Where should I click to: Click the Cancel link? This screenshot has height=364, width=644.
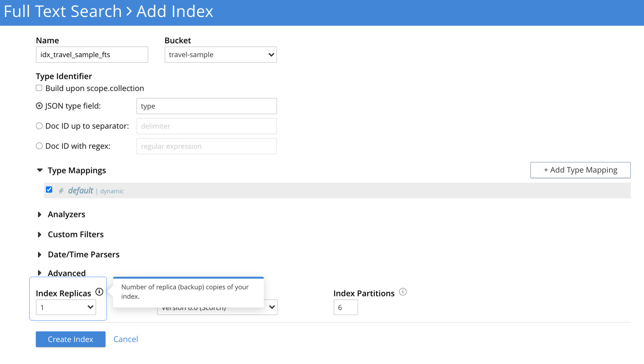(125, 339)
